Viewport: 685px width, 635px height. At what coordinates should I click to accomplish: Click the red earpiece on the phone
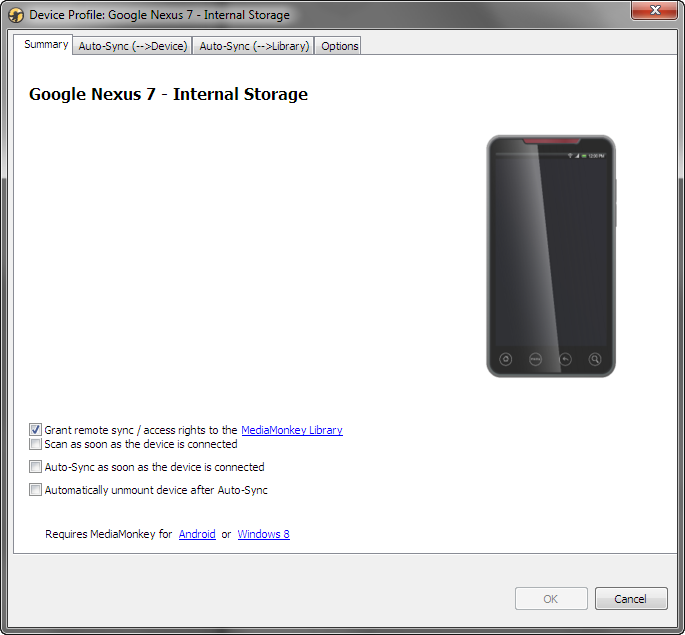[x=551, y=140]
